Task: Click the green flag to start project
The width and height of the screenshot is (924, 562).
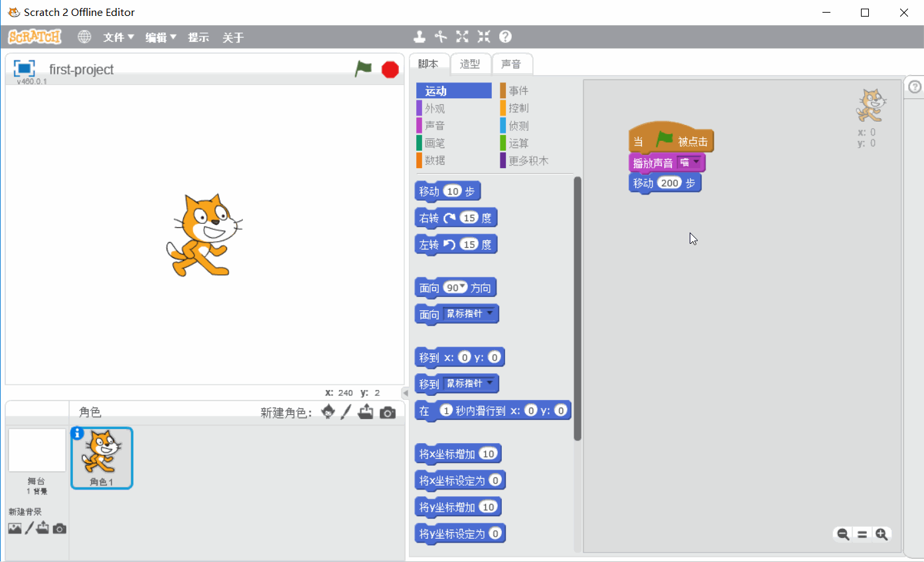Action: [x=363, y=68]
